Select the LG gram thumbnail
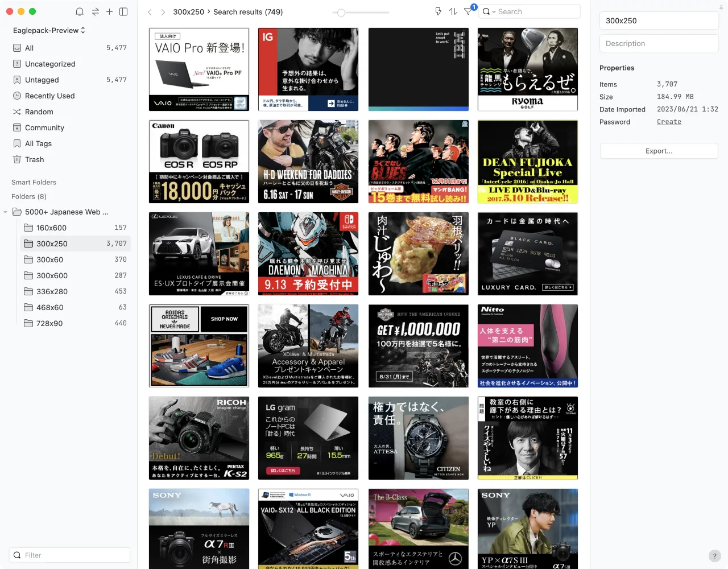Screen dimensions: 728x569 coord(308,438)
